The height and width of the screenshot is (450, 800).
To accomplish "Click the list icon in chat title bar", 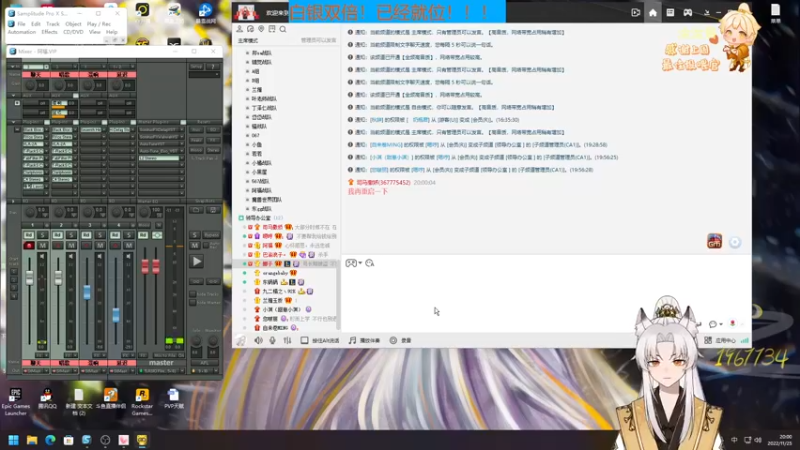I will tap(670, 13).
